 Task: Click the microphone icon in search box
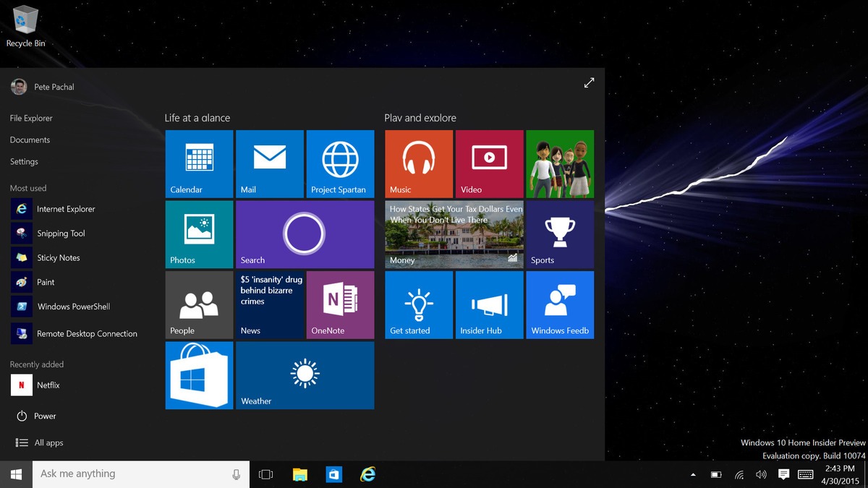pyautogui.click(x=236, y=474)
